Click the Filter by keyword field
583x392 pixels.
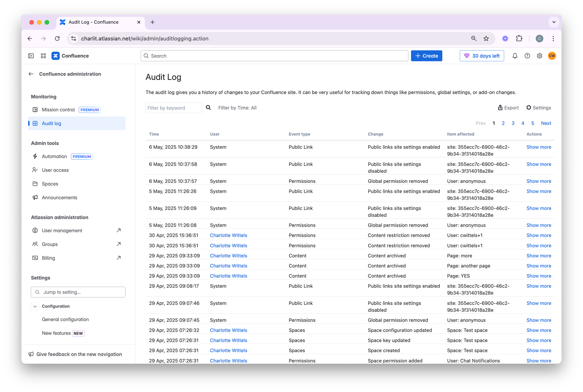pyautogui.click(x=173, y=108)
